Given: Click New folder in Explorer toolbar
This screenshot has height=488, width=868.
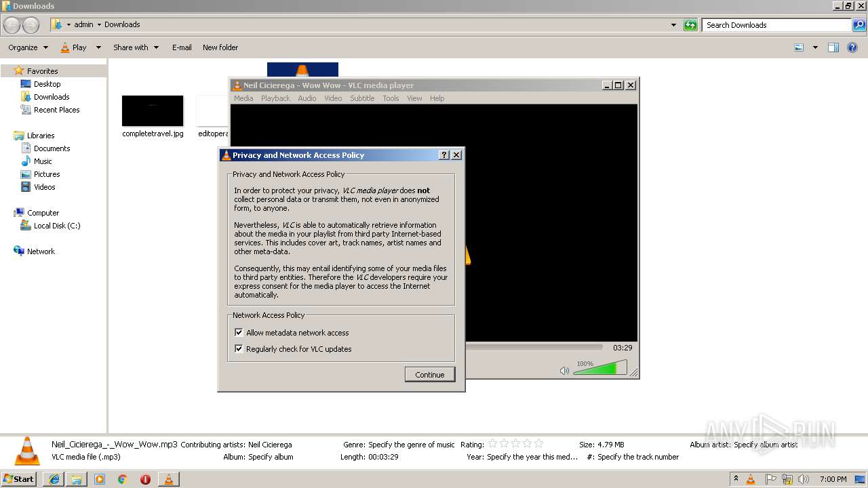Looking at the screenshot, I should [220, 47].
